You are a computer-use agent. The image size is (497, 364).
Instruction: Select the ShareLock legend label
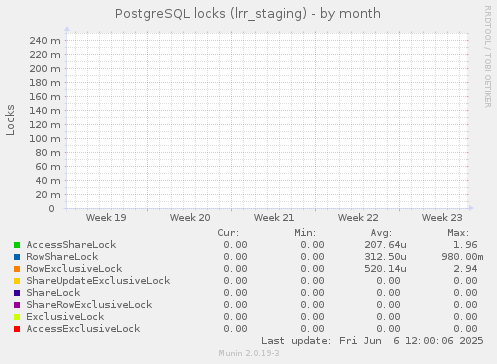tap(53, 293)
